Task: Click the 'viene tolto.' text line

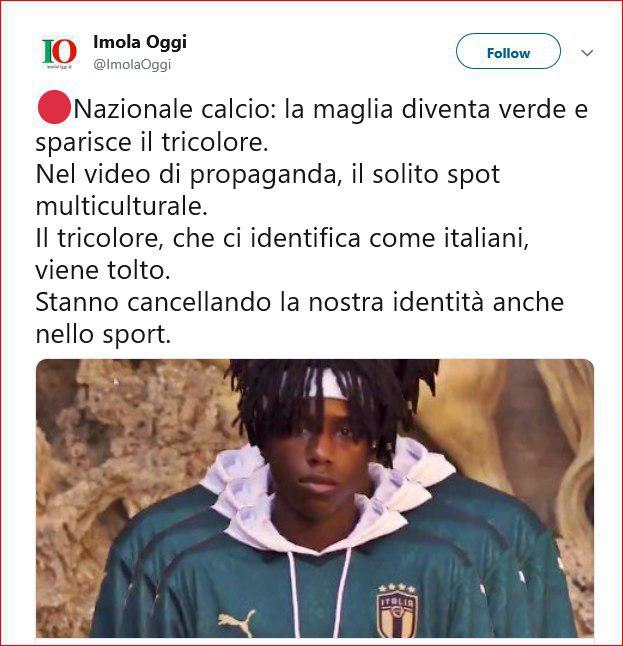Action: click(103, 270)
